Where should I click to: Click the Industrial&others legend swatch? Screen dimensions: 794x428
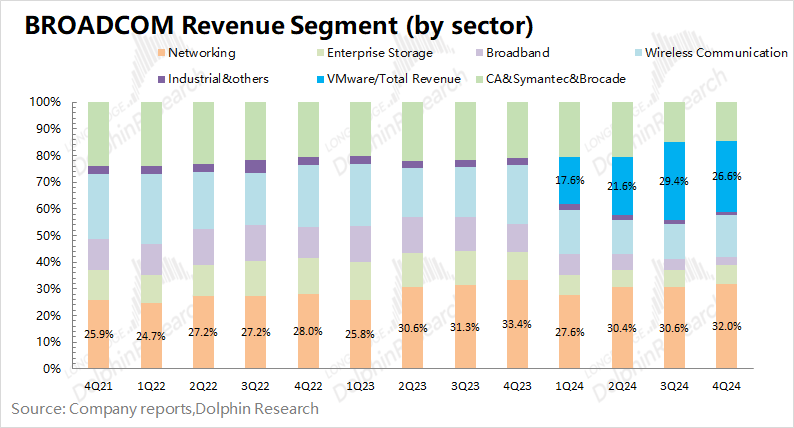click(162, 80)
